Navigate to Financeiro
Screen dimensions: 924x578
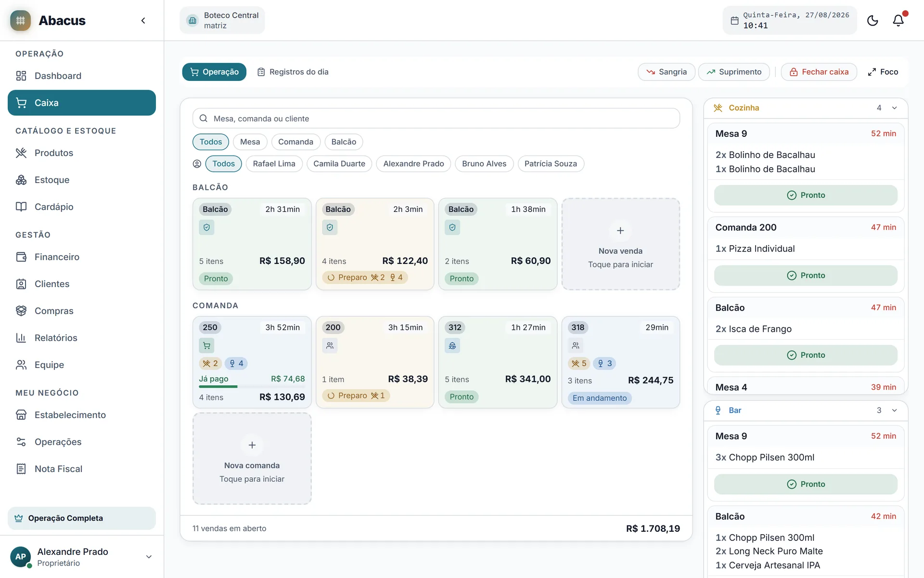[82, 257]
